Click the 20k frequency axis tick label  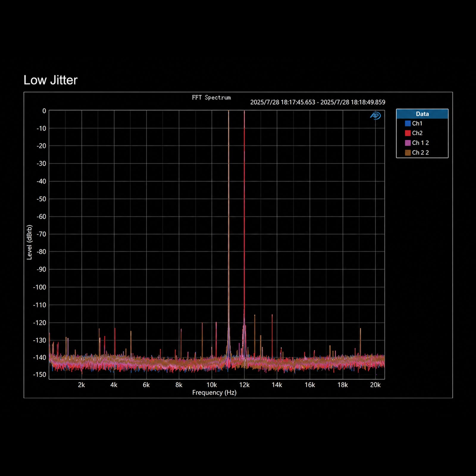pyautogui.click(x=375, y=385)
